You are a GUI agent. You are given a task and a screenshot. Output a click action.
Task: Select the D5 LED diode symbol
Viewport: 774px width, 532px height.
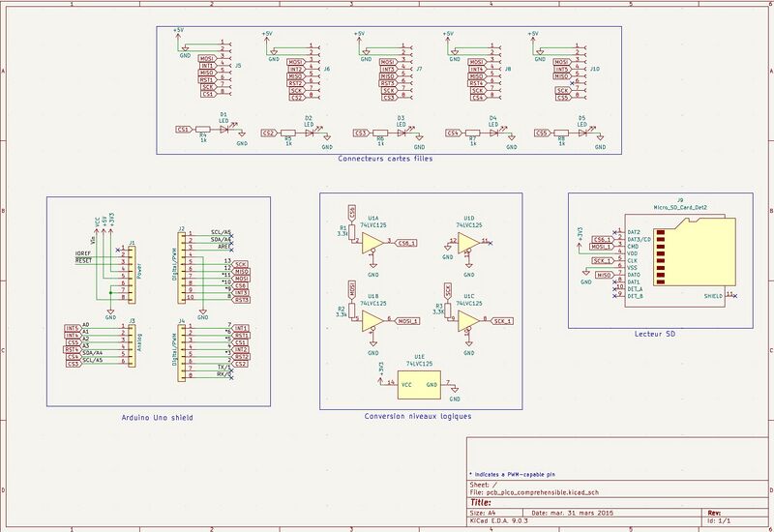583,133
